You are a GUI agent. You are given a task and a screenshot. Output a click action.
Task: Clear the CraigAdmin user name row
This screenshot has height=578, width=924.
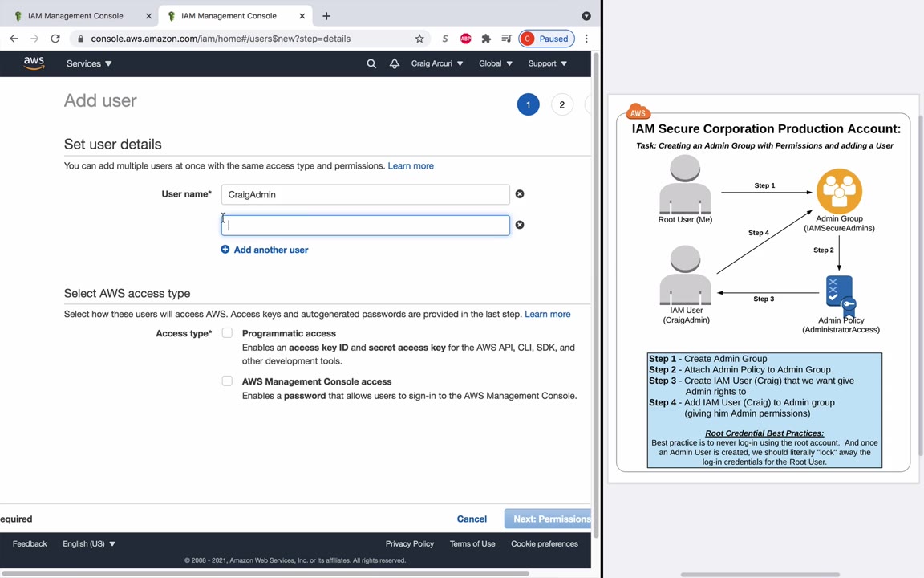[x=520, y=194]
